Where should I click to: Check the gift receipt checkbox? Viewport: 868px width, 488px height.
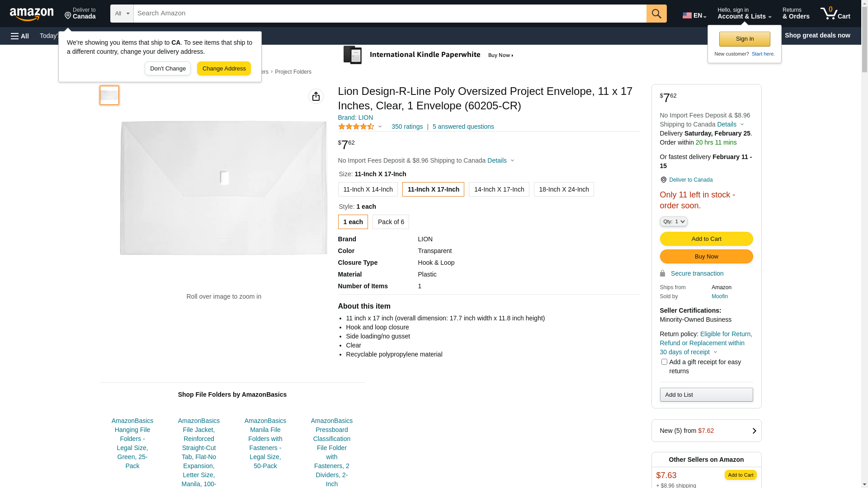(x=664, y=362)
